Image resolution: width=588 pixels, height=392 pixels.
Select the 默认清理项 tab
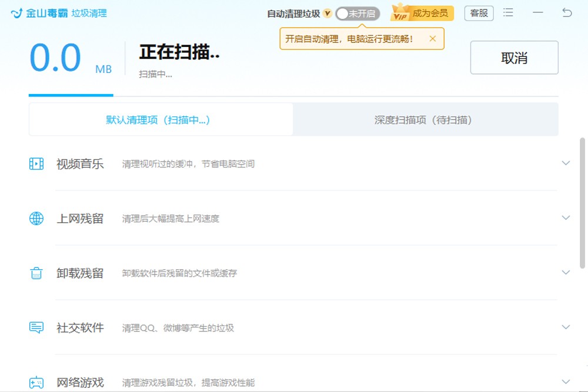coord(160,119)
